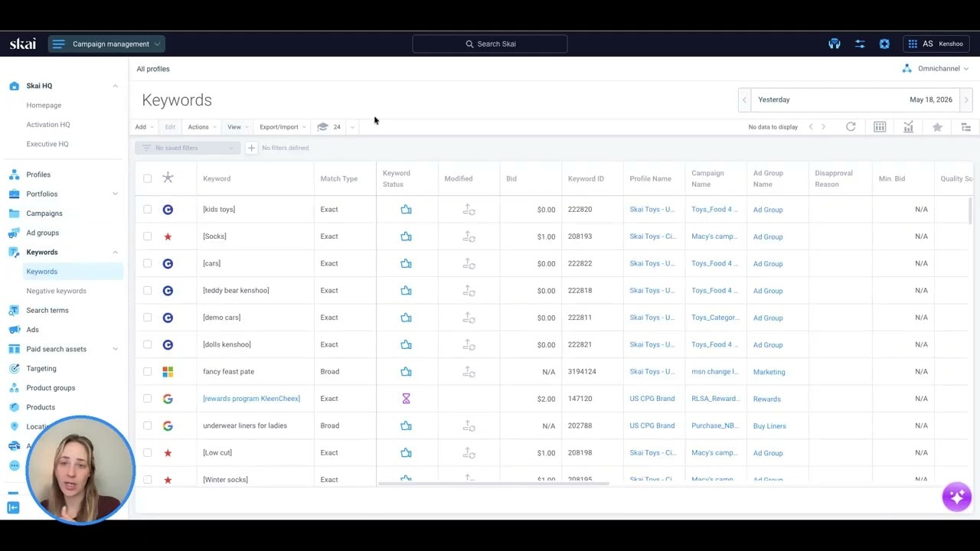Click the horizontal scrollbar under the table

tap(493, 484)
